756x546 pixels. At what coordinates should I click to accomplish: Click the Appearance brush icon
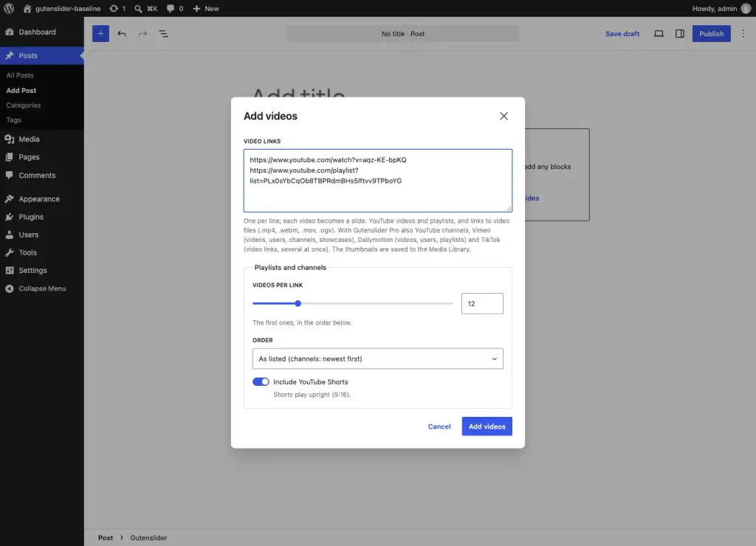(9, 198)
